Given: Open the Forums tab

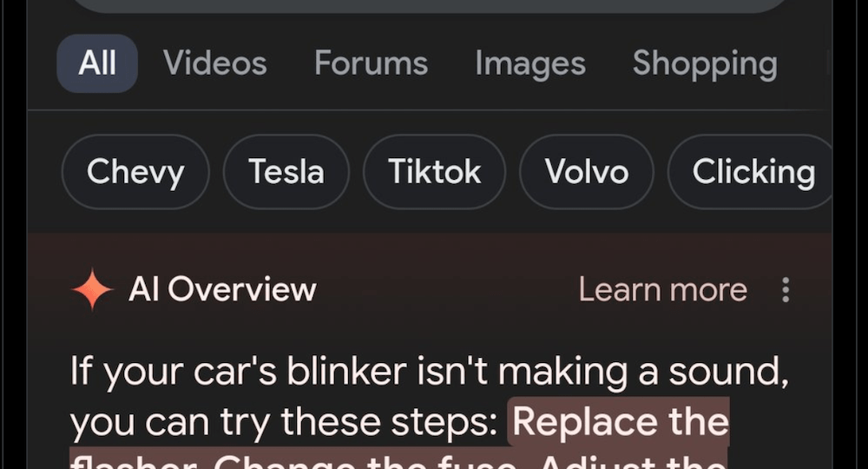Looking at the screenshot, I should pos(371,63).
